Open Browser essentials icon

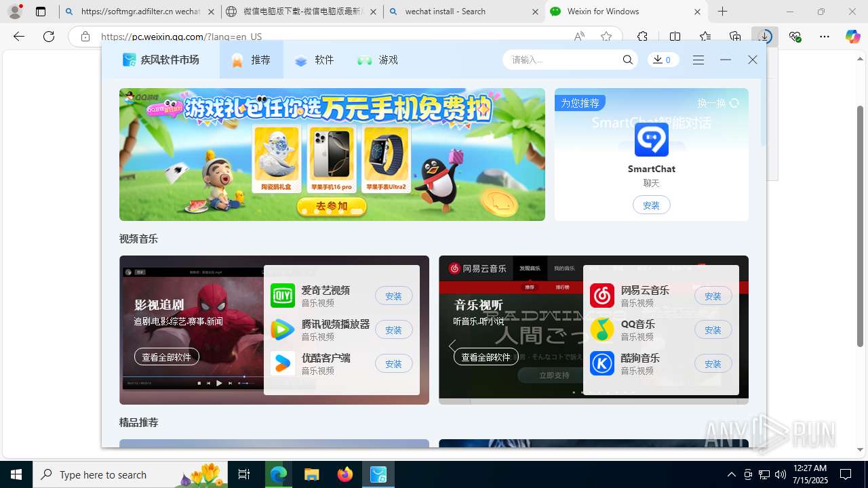795,37
